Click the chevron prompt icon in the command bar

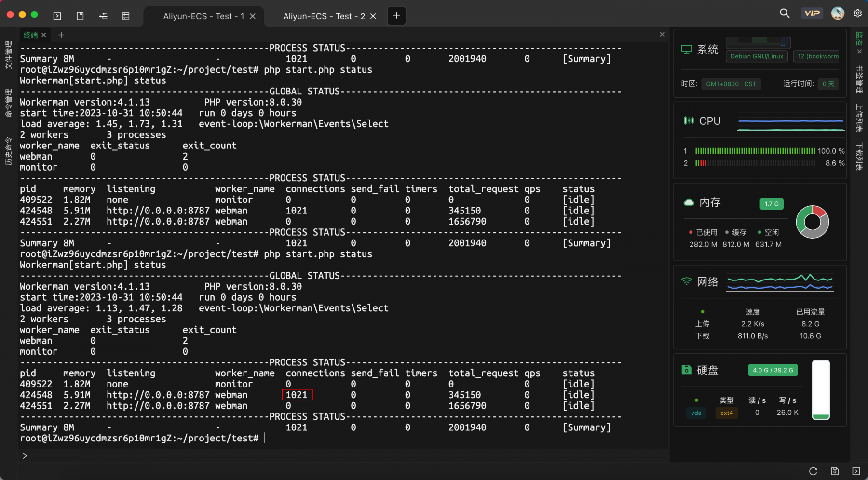[x=25, y=456]
